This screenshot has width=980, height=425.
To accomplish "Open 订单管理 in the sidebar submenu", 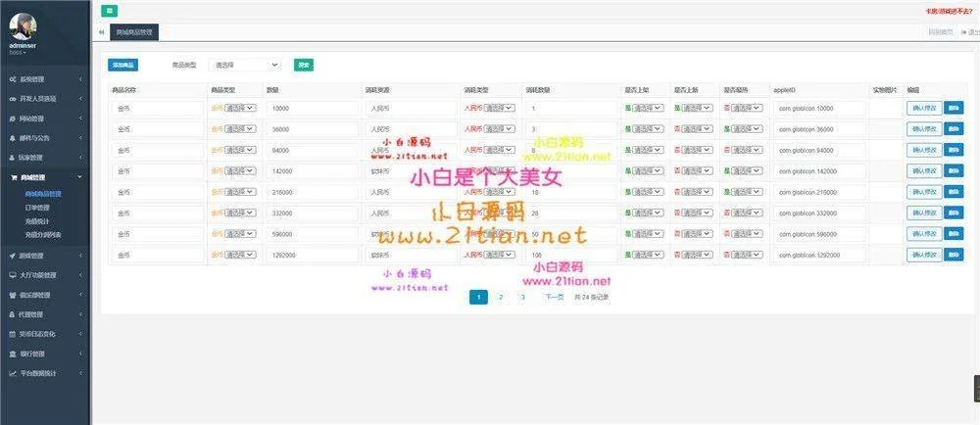I will 37,208.
